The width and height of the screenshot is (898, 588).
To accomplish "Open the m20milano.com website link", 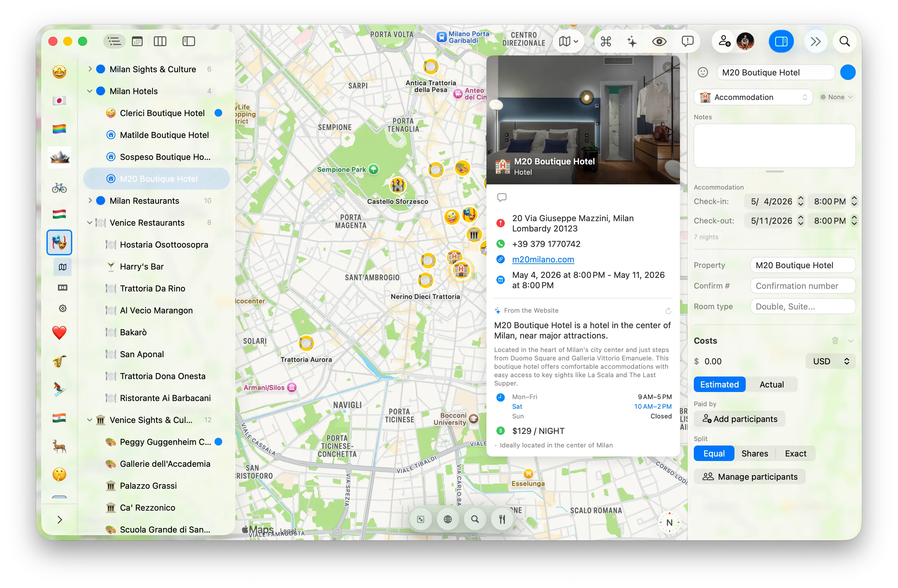I will point(543,260).
